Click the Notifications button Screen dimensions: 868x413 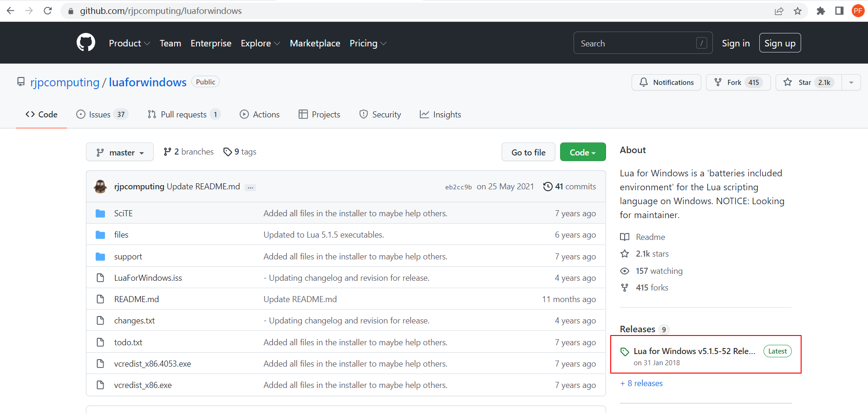point(666,83)
